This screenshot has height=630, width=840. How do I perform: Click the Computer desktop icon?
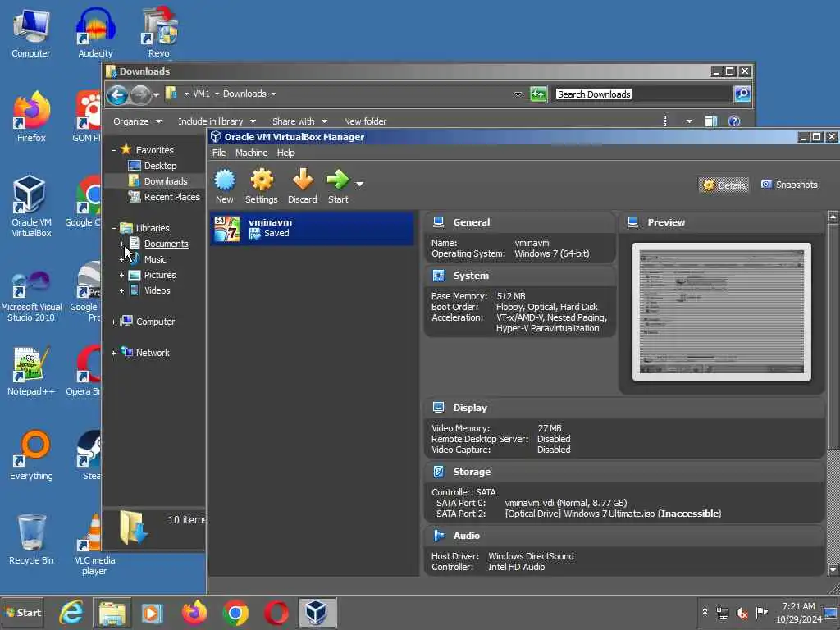point(31,33)
